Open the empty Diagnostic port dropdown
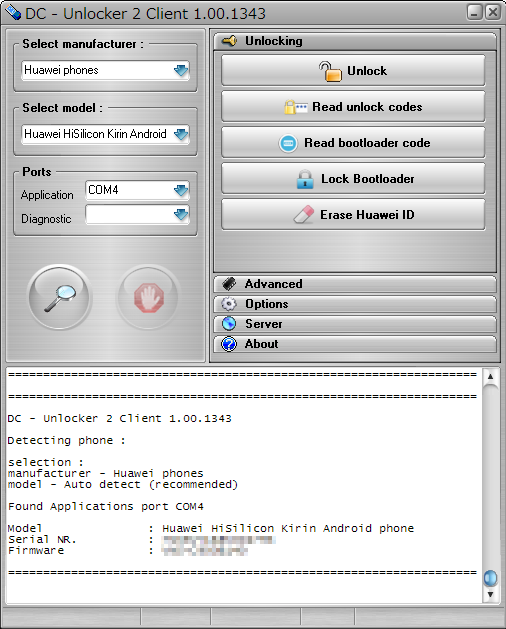The width and height of the screenshot is (506, 629). click(137, 215)
